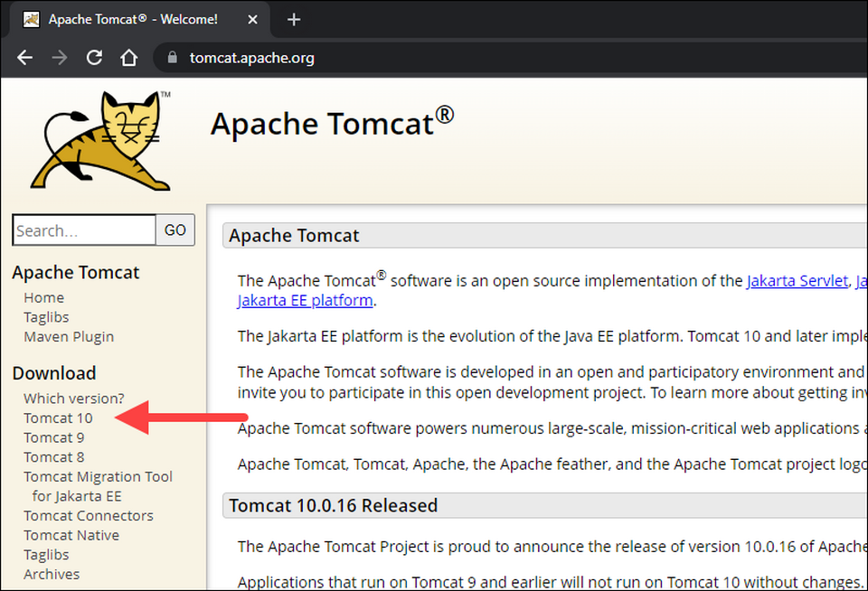The image size is (868, 591).
Task: Reload the page with the refresh icon
Action: (94, 58)
